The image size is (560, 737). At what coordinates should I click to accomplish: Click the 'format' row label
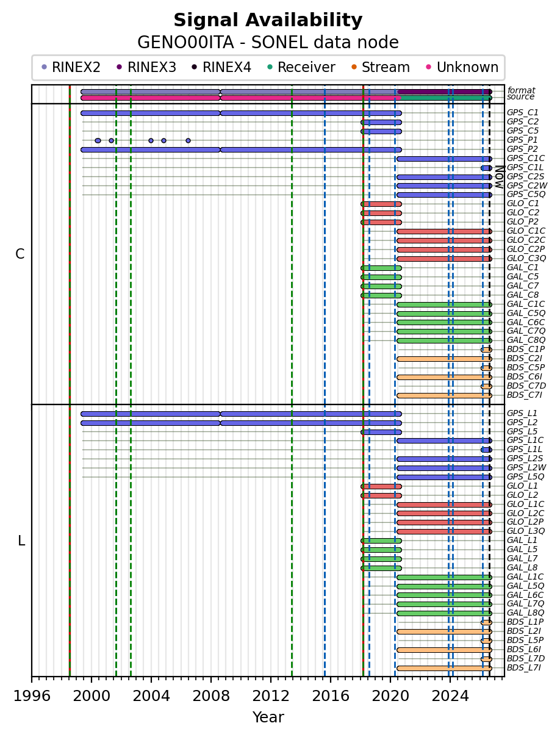click(521, 90)
